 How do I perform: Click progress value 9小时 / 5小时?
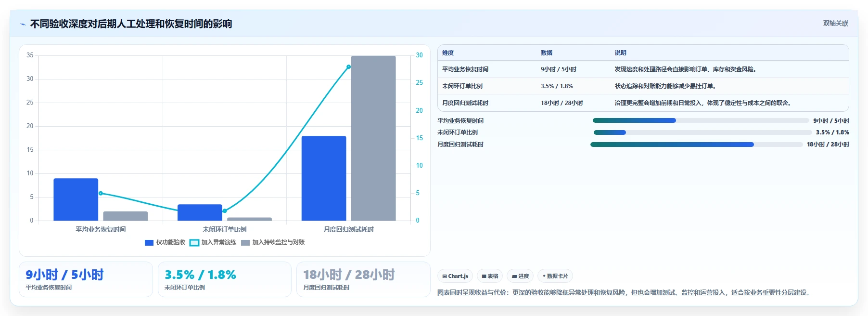[831, 121]
